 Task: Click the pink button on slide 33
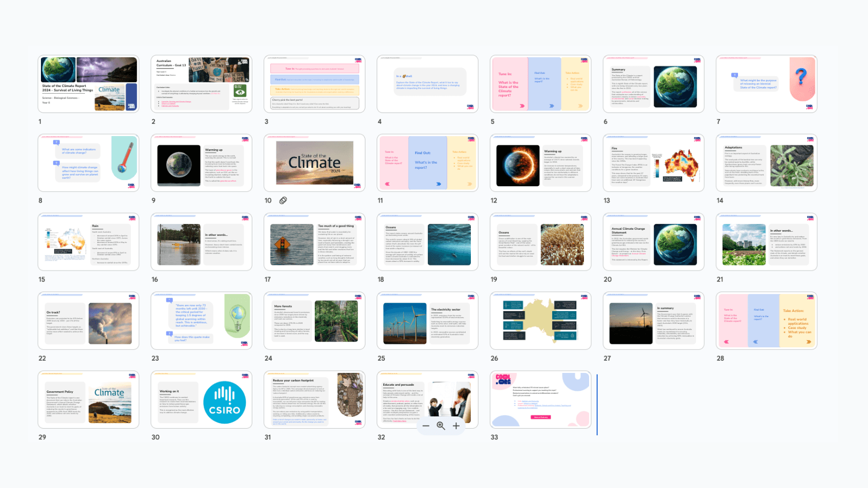[x=540, y=417]
